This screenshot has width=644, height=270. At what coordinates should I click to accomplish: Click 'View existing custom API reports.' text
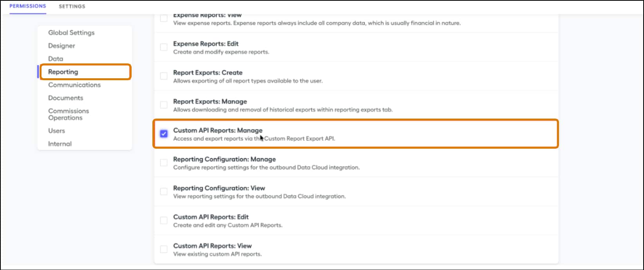coord(217,254)
